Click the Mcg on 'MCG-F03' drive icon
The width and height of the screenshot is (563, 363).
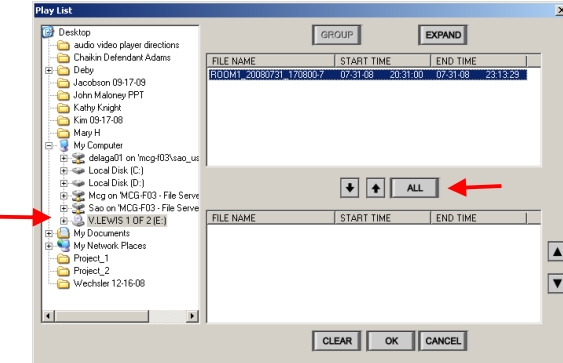78,196
